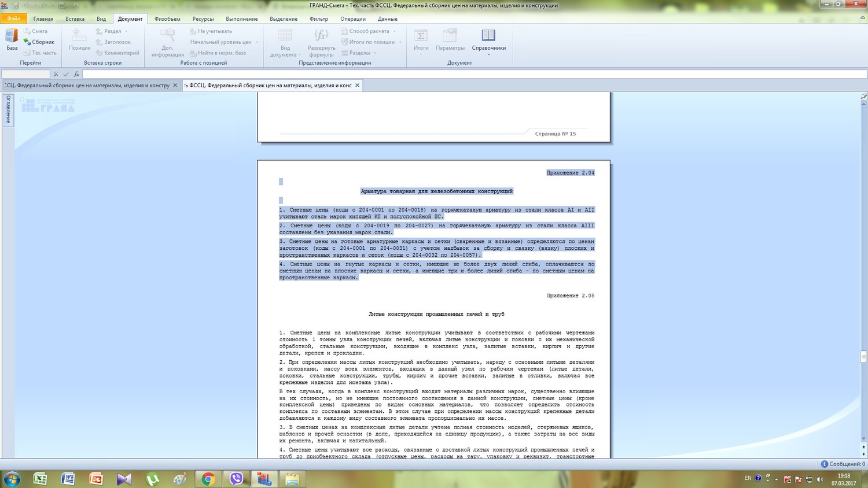Open Доп. информация for the position
Viewport: 868px width, 488px height.
(x=168, y=43)
